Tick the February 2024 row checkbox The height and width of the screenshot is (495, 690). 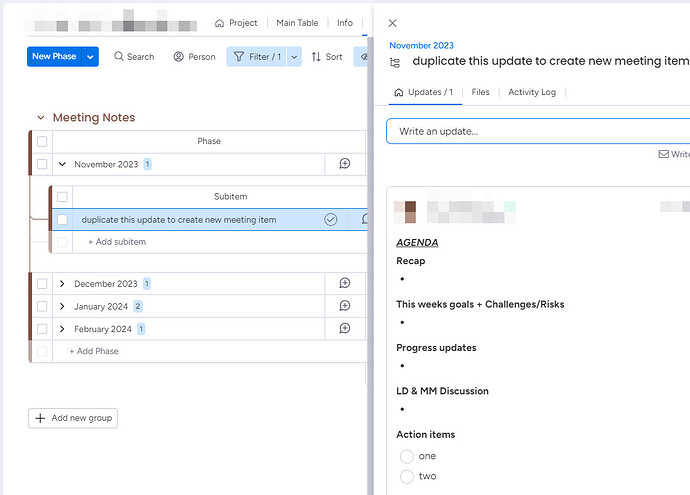point(42,329)
